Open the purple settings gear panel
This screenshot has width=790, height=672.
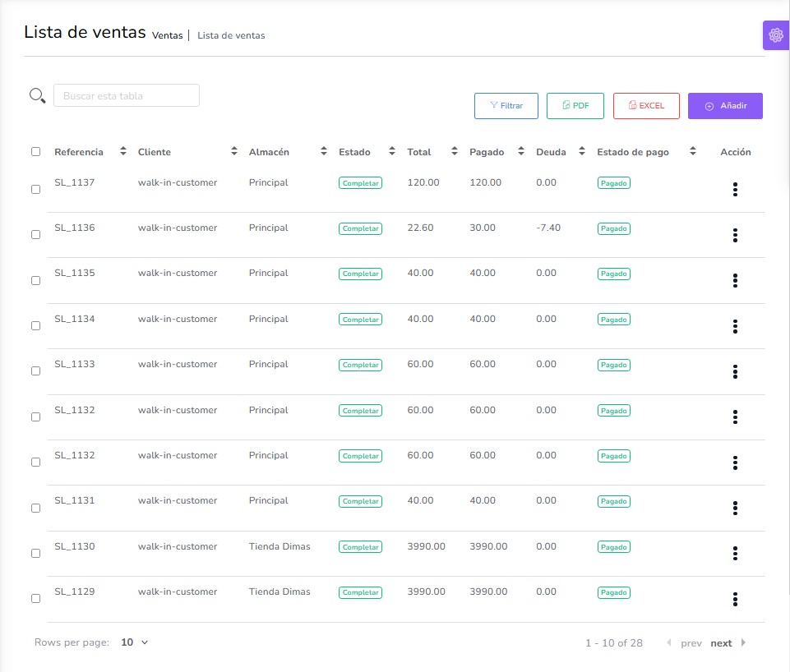tap(776, 35)
